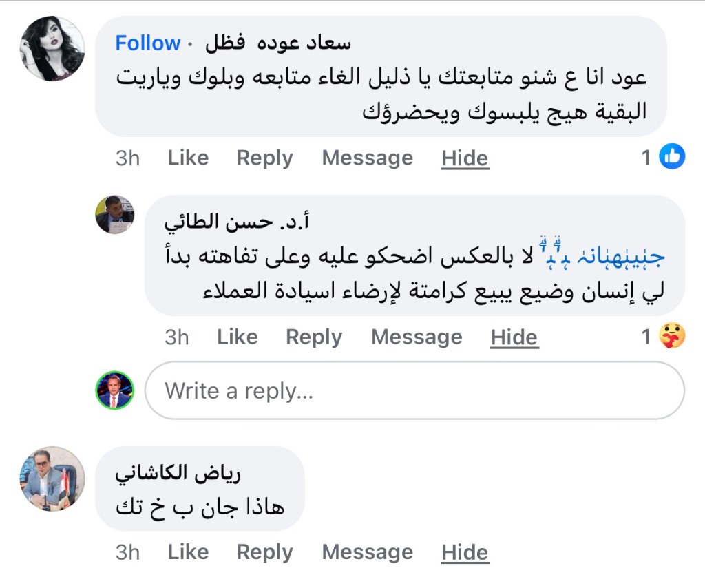Click your avatar beside the reply box
The image size is (705, 588).
pyautogui.click(x=114, y=390)
